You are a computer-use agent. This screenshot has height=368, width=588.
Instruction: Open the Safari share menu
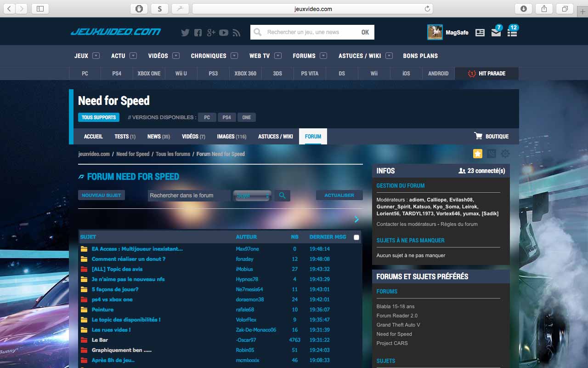pos(544,9)
